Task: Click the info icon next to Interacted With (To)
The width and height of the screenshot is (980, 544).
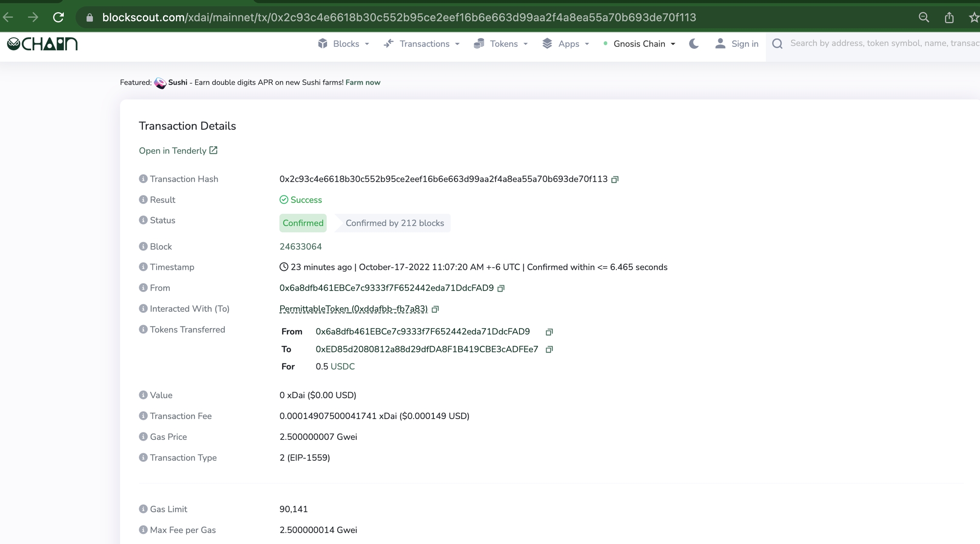Action: (x=143, y=309)
